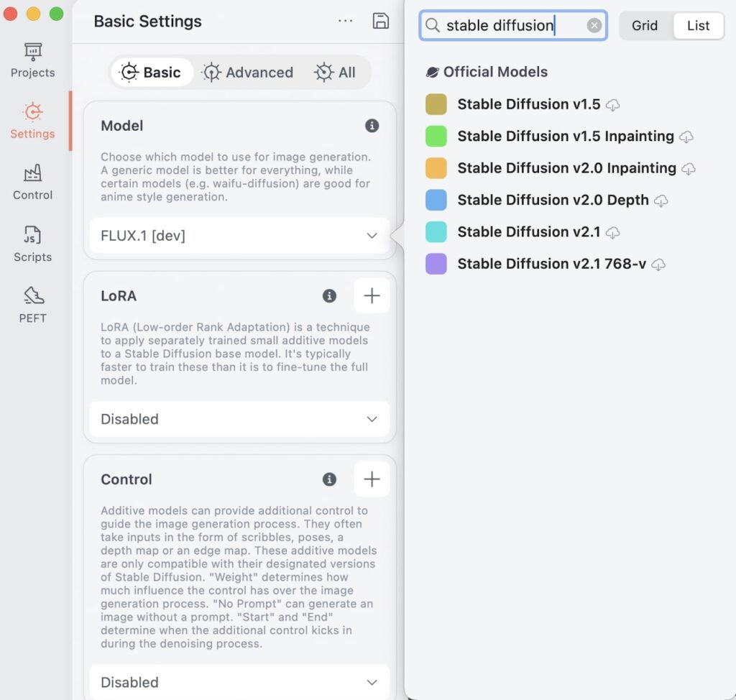Open the three-dot more options menu
This screenshot has width=736, height=700.
(345, 21)
